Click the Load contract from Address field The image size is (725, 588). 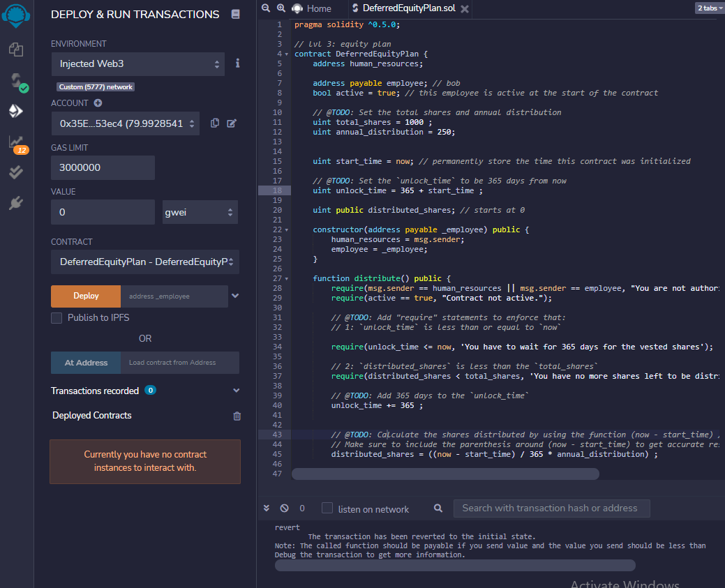pyautogui.click(x=180, y=363)
